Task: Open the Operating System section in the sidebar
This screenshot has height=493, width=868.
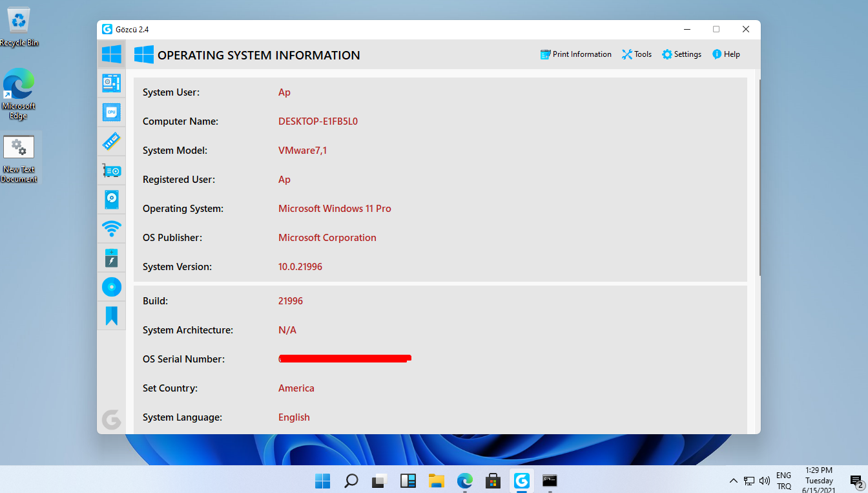Action: 111,54
